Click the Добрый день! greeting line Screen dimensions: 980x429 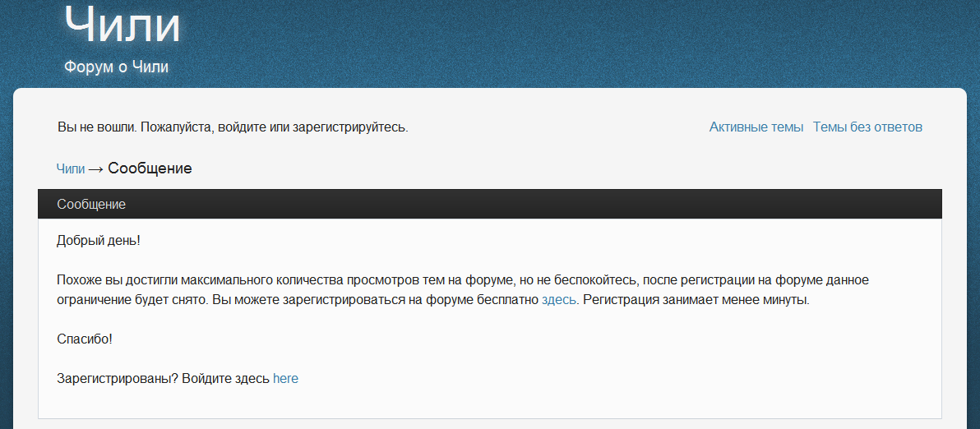coord(99,241)
